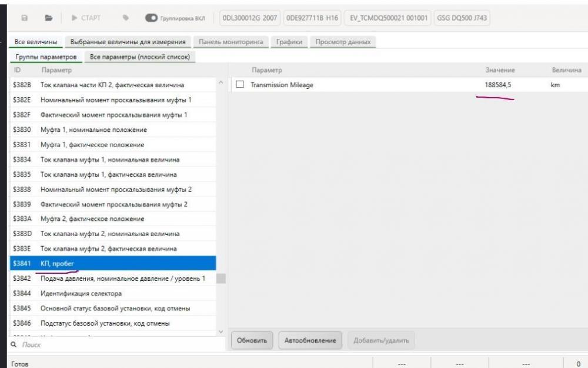Image resolution: width=588 pixels, height=368 pixels.
Task: Select the 0DL300012G 2007 identifier button
Action: 249,18
